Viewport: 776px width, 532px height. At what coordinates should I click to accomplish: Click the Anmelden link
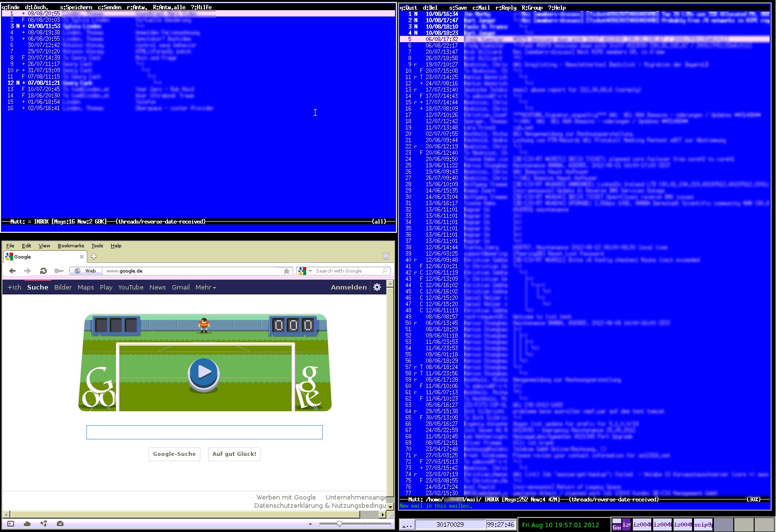(x=348, y=287)
